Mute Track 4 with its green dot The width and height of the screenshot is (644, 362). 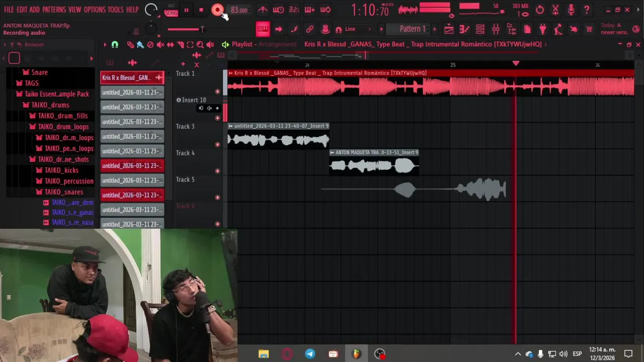(x=217, y=171)
